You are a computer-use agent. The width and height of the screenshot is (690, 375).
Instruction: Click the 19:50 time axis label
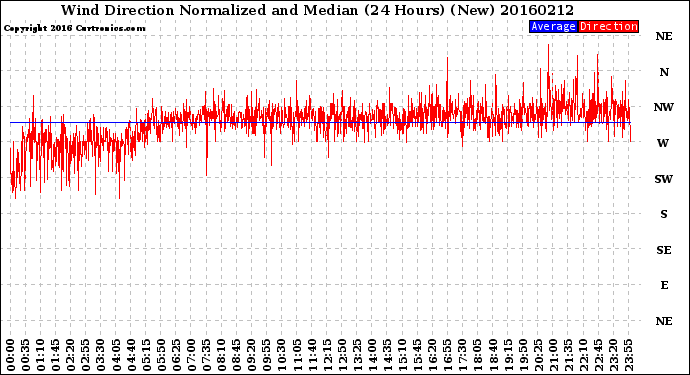tap(523, 355)
